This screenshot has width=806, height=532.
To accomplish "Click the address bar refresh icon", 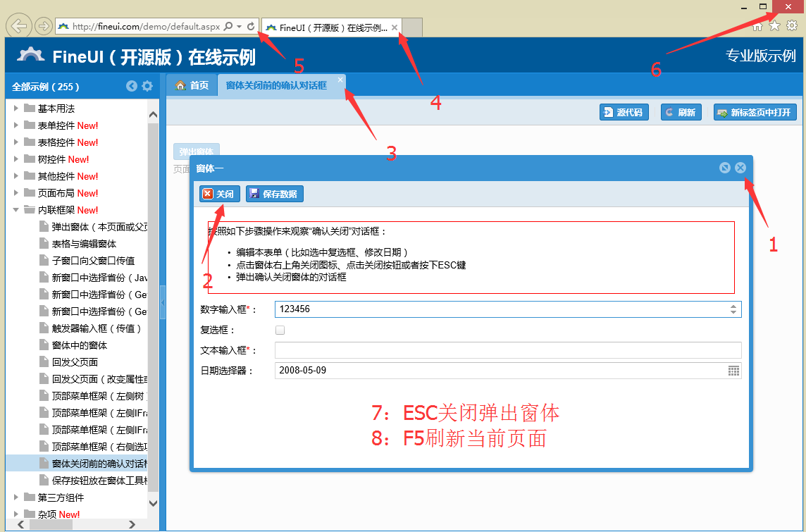I will pos(251,26).
